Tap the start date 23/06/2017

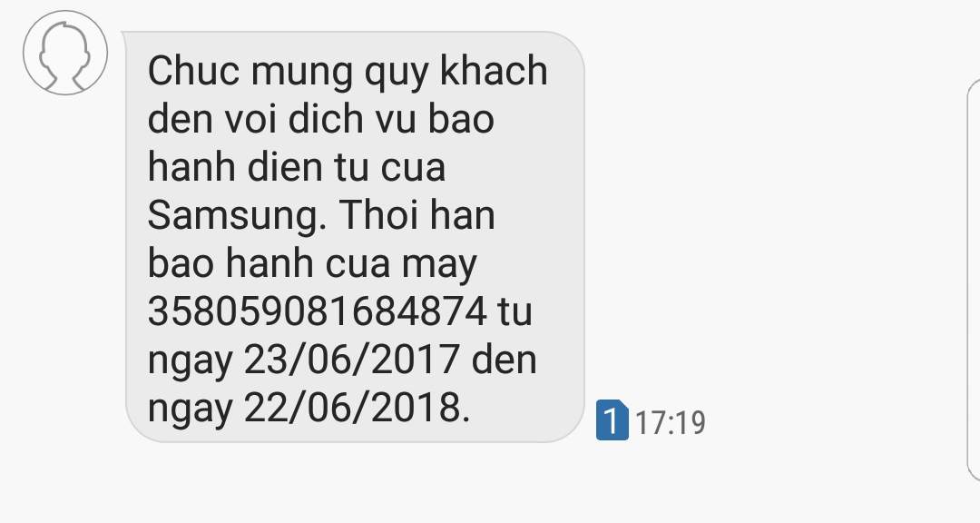(x=352, y=360)
